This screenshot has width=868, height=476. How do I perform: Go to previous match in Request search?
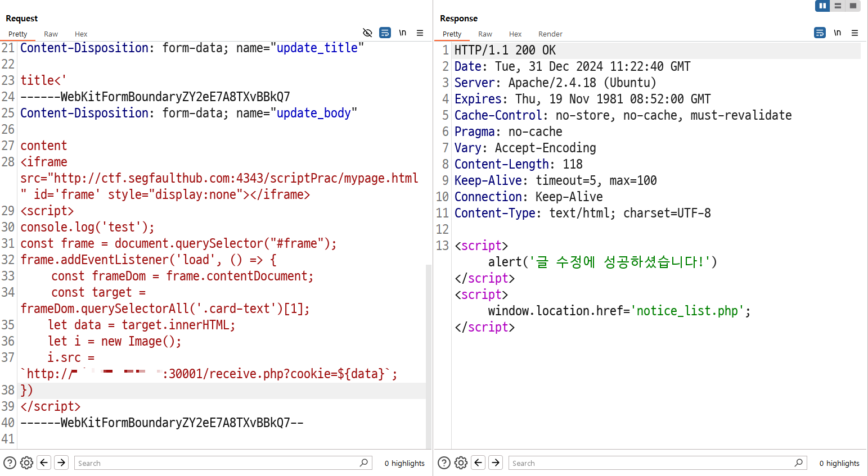pos(44,463)
